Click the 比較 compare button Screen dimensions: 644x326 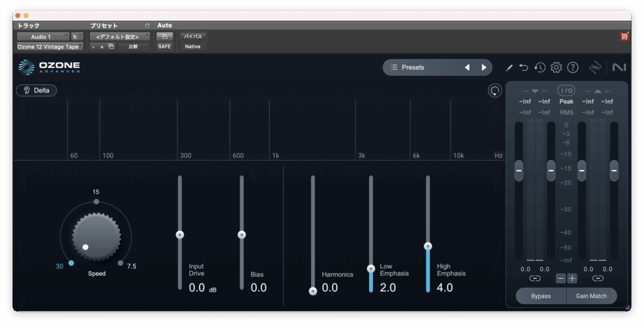pyautogui.click(x=133, y=47)
